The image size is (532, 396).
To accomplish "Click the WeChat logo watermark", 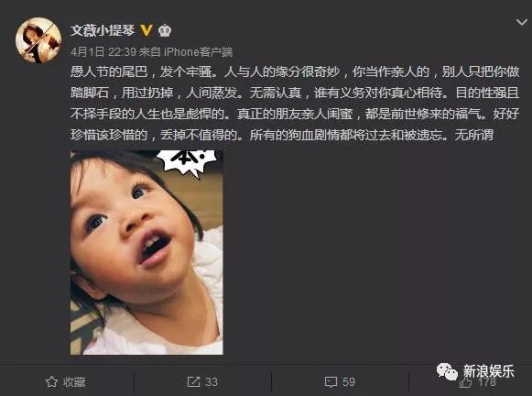I will (x=447, y=371).
